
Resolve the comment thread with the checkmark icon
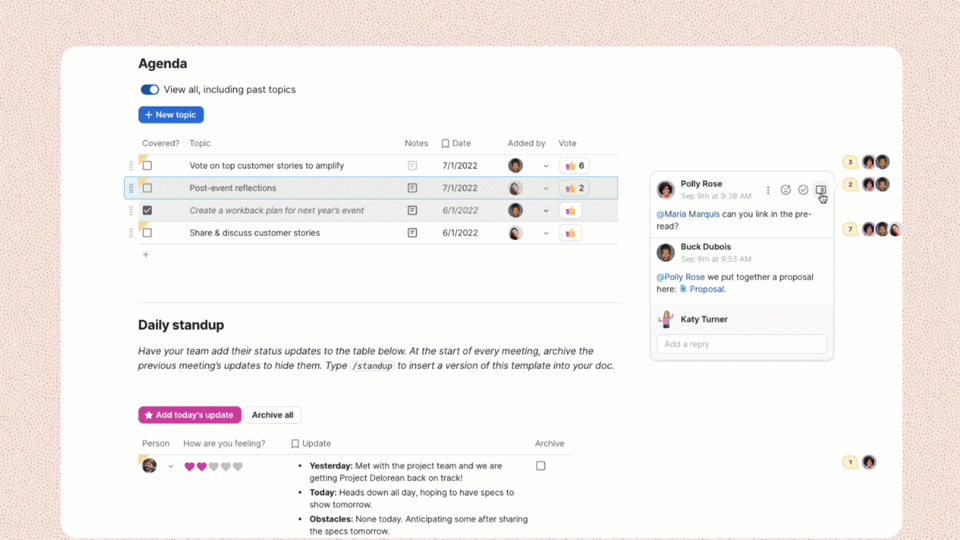click(x=803, y=190)
